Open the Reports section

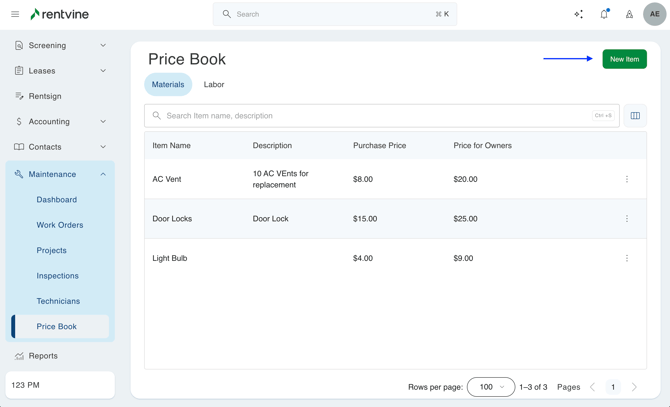click(x=43, y=356)
